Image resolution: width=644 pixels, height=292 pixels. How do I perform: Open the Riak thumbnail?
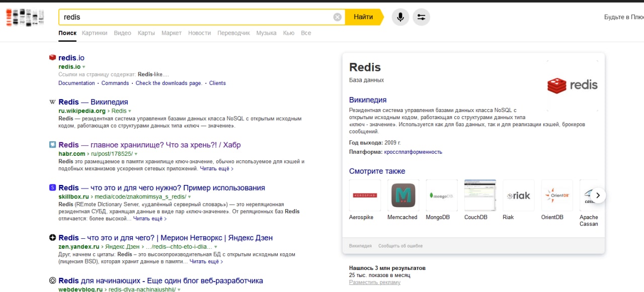(x=518, y=195)
